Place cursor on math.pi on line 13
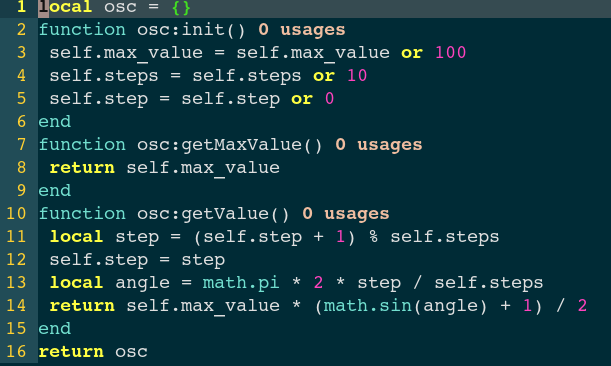Image resolution: width=611 pixels, height=366 pixels. [x=241, y=283]
